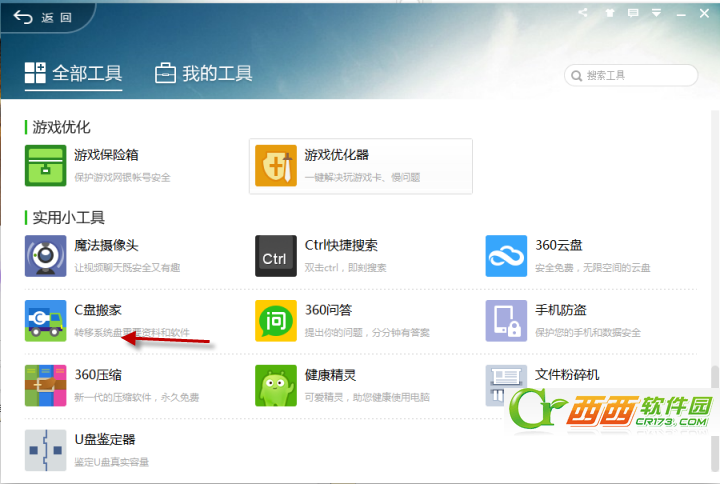
Task: Open the main menu dropdown arrow in title bar
Action: 657,13
